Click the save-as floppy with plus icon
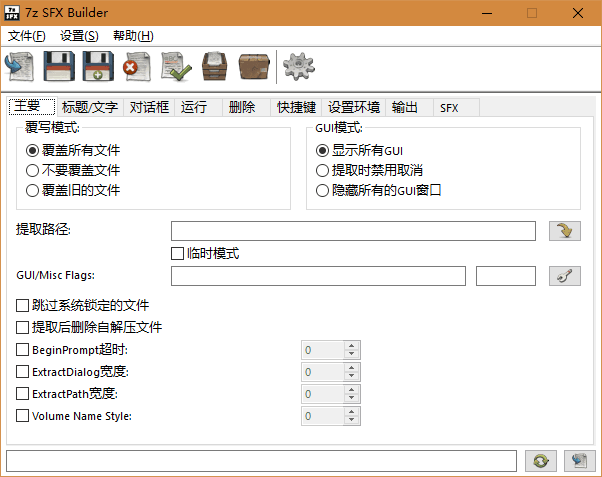This screenshot has height=477, width=602. pos(98,66)
